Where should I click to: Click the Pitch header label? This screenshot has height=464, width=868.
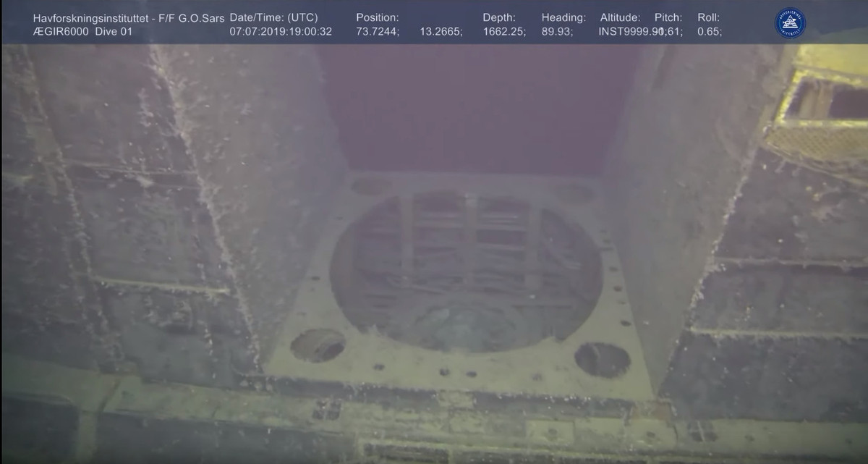tap(668, 17)
